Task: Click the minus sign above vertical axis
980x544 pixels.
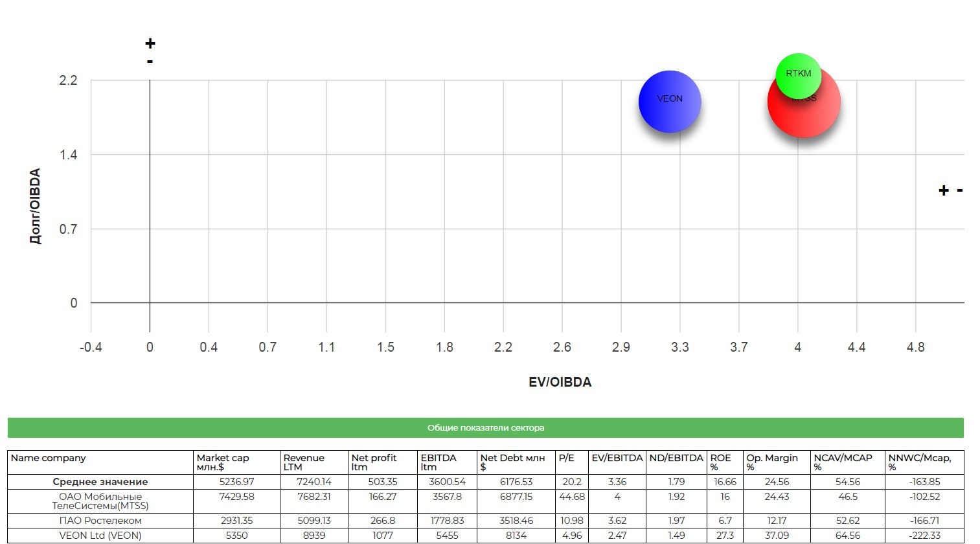Action: tap(150, 62)
